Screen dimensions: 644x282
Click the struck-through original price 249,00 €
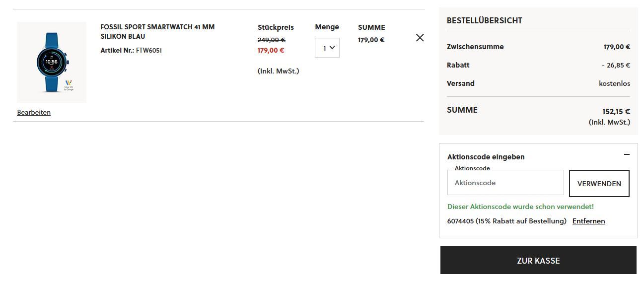(271, 40)
